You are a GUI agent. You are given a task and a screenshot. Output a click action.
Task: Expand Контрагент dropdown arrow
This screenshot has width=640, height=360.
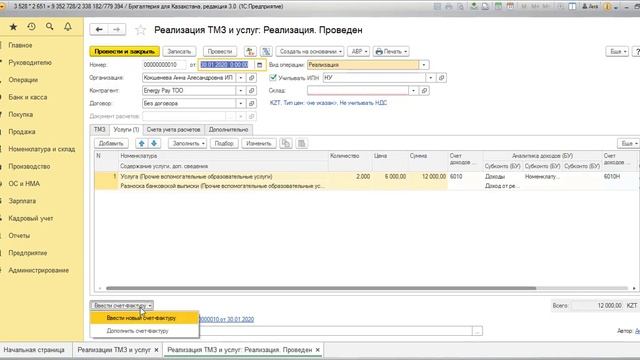(x=241, y=91)
